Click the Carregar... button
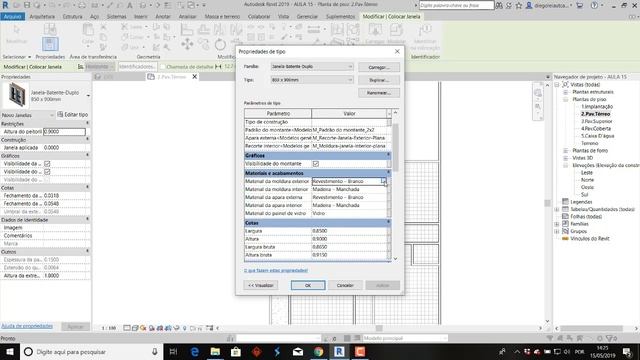The image size is (640, 360). coord(379,67)
